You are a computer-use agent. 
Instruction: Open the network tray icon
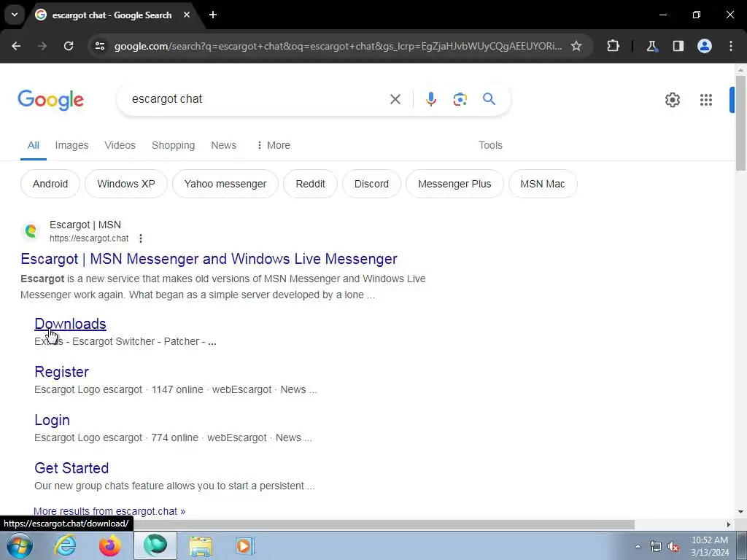[656, 546]
